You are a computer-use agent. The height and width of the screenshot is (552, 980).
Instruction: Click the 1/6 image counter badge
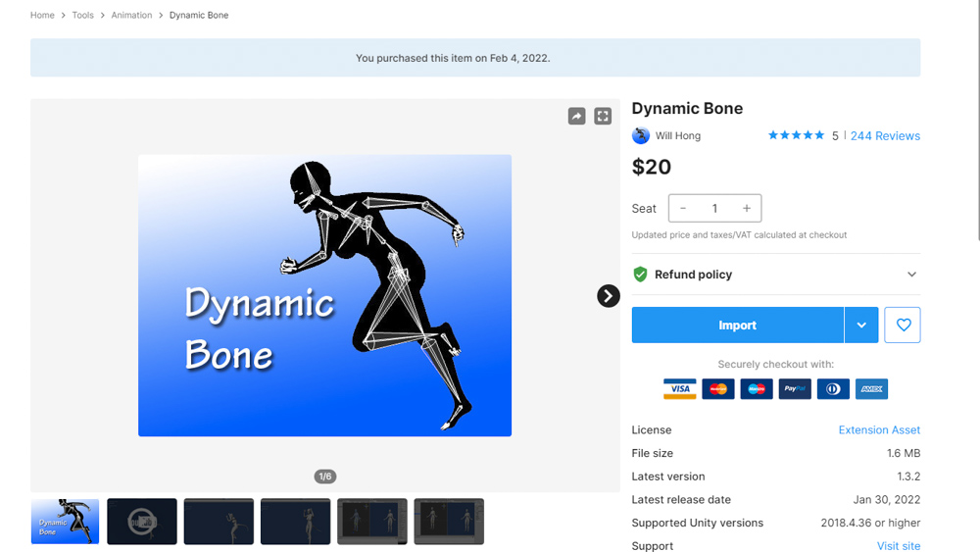(x=325, y=477)
